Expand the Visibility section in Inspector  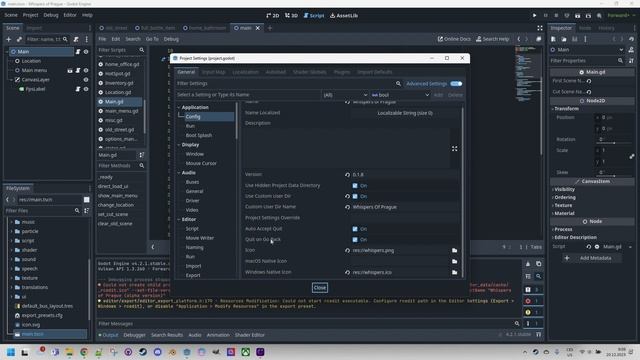point(564,189)
